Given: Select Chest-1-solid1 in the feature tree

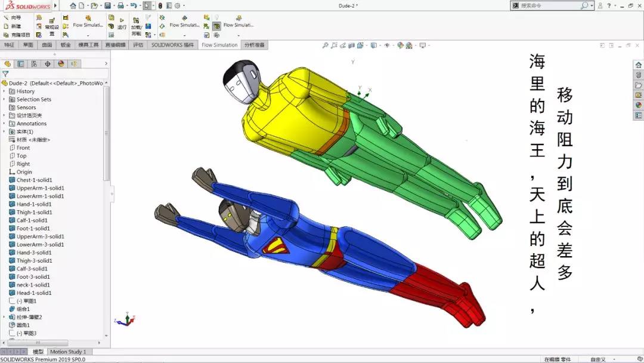Looking at the screenshot, I should (34, 180).
